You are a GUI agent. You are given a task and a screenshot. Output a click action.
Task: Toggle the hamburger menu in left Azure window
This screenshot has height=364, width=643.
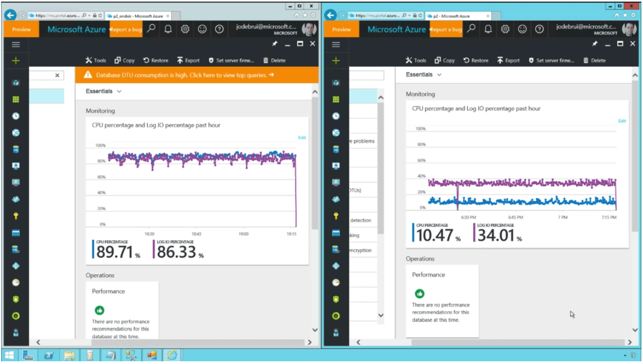[15, 44]
